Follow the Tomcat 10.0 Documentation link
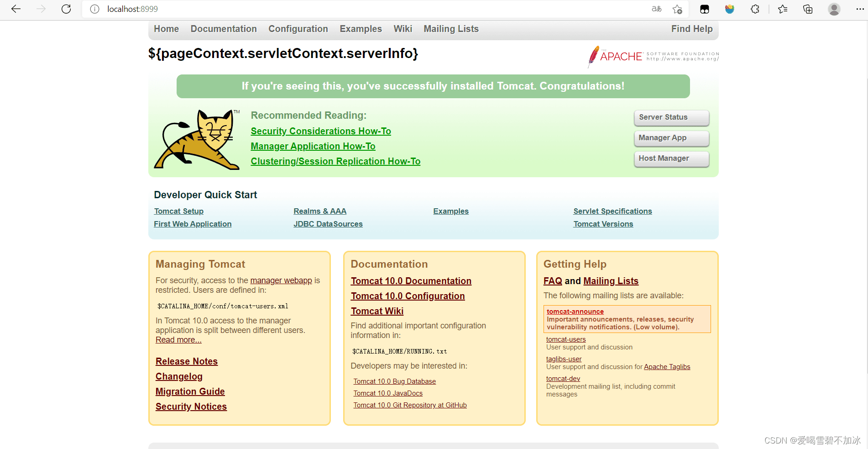 (x=411, y=281)
